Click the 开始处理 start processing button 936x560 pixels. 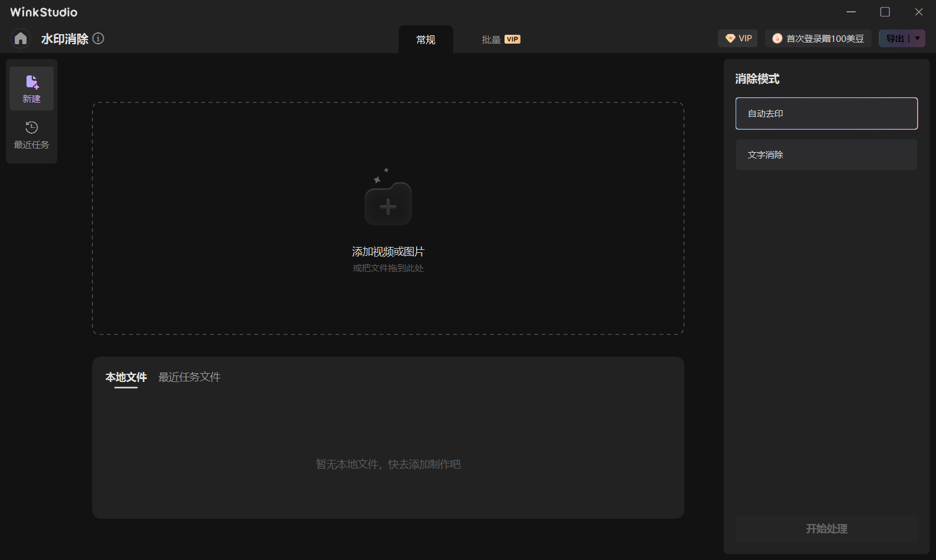point(826,529)
